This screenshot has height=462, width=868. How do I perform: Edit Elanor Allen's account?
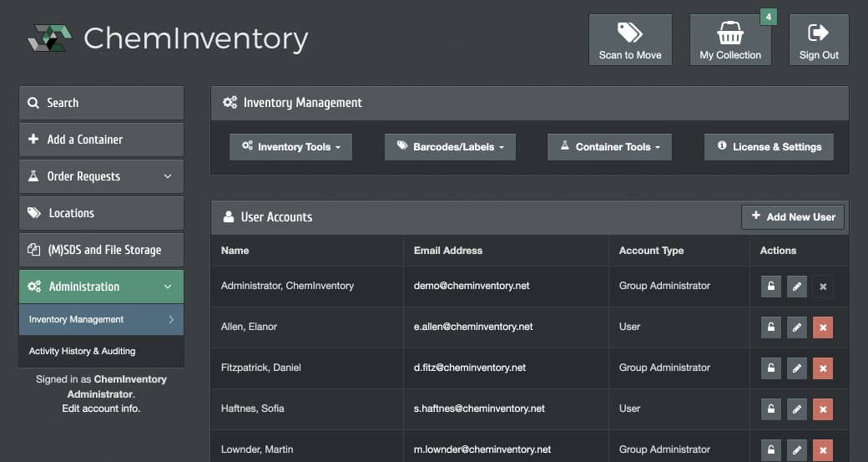tap(796, 327)
